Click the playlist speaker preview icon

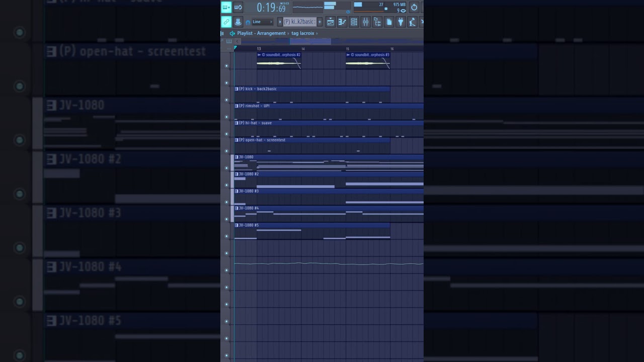pyautogui.click(x=232, y=33)
